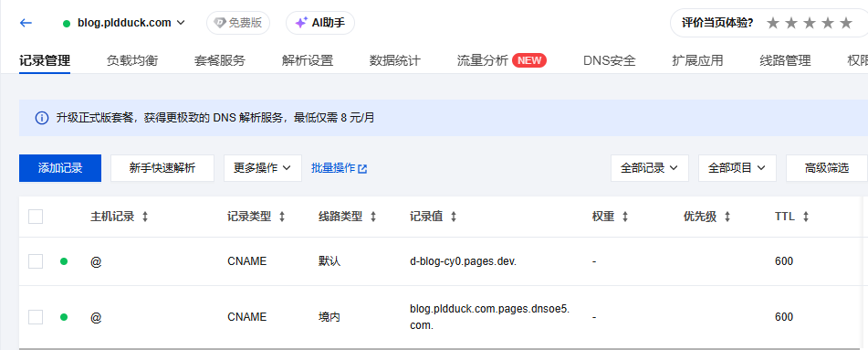This screenshot has height=350, width=868.
Task: Sort by 记录类型 column arrows
Action: [x=282, y=217]
